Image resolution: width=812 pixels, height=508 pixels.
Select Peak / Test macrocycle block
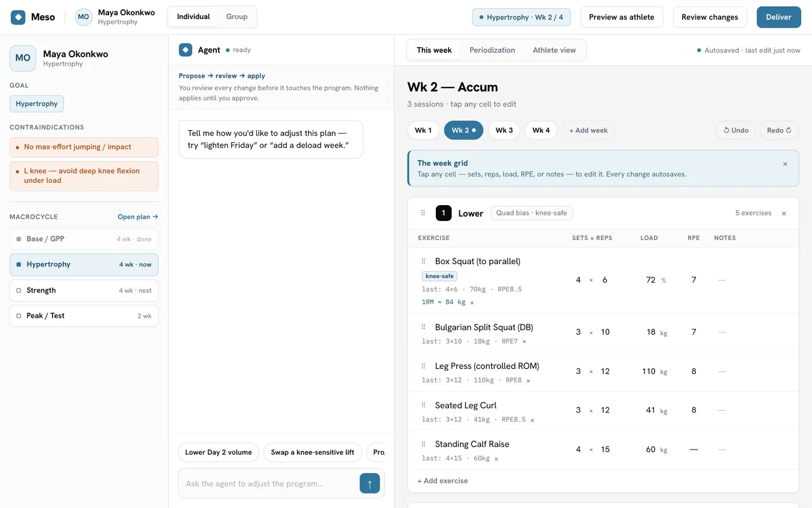pos(84,316)
